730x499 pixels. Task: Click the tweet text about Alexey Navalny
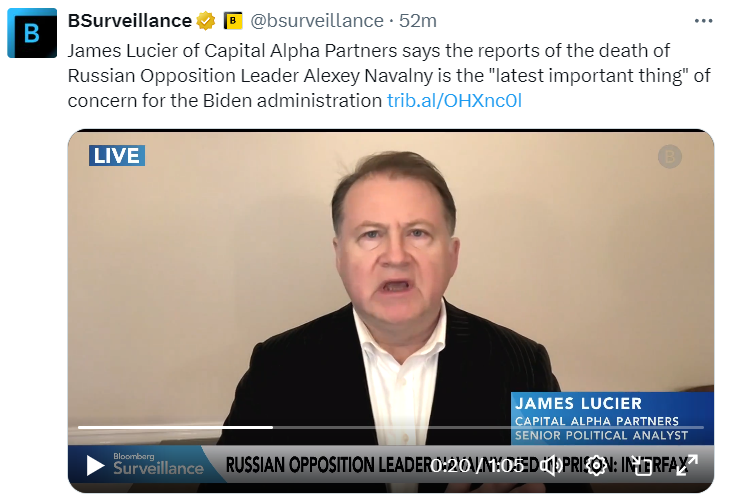coord(370,75)
